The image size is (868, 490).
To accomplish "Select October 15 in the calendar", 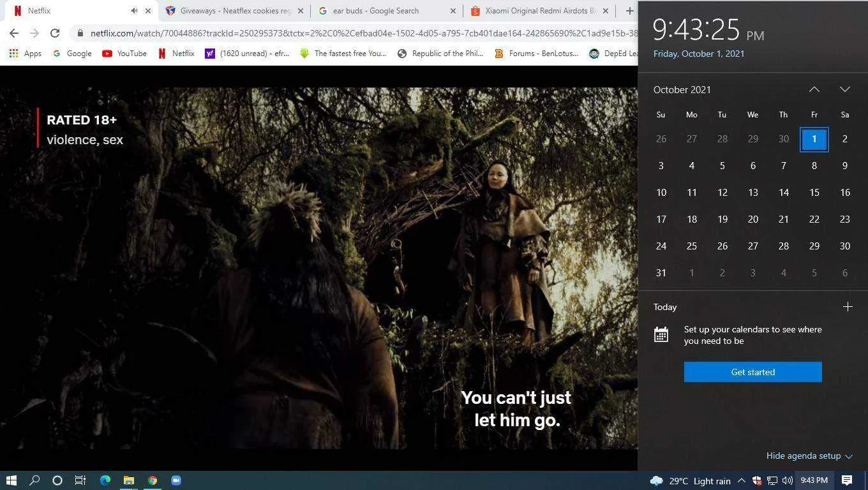I will pyautogui.click(x=814, y=193).
